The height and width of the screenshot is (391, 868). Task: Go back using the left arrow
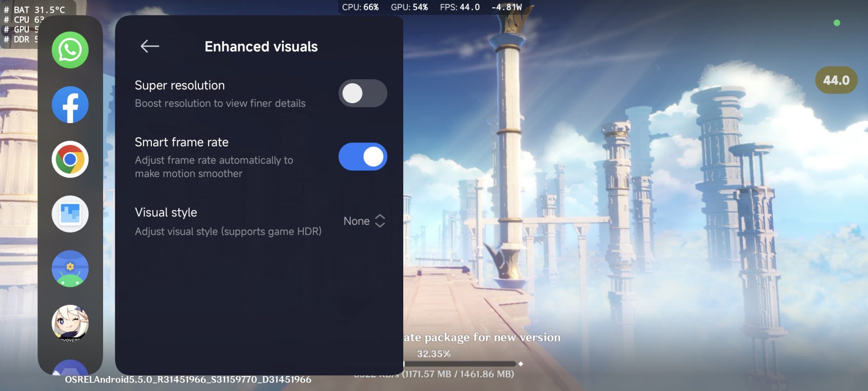[150, 46]
